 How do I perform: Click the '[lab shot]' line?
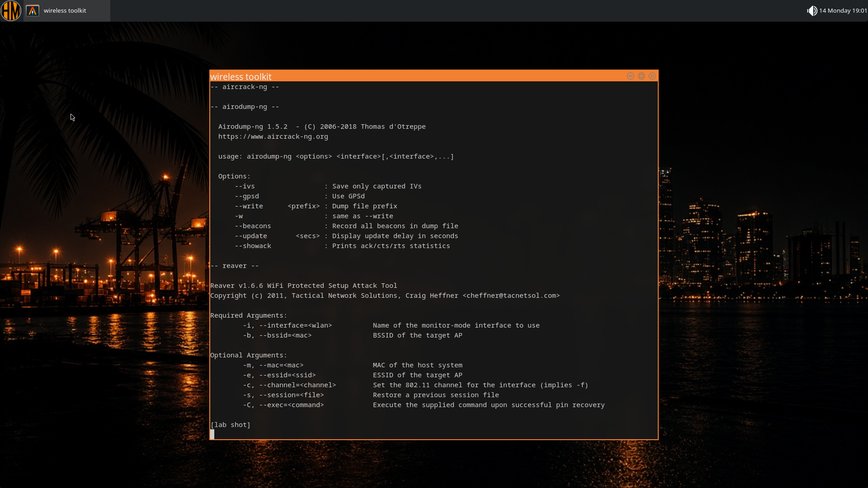pyautogui.click(x=230, y=425)
